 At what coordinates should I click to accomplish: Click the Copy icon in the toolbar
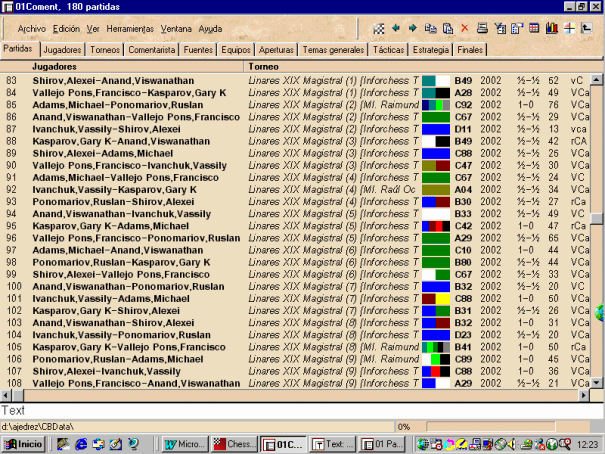click(429, 28)
